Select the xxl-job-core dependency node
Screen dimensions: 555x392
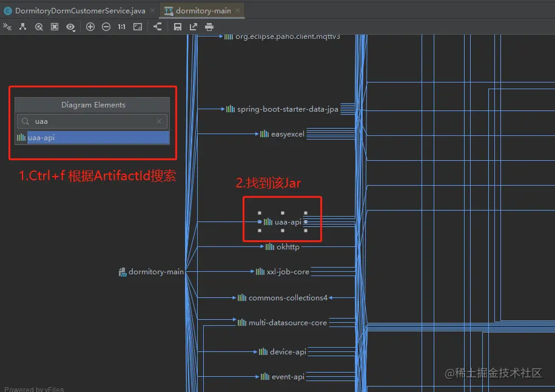click(x=283, y=272)
